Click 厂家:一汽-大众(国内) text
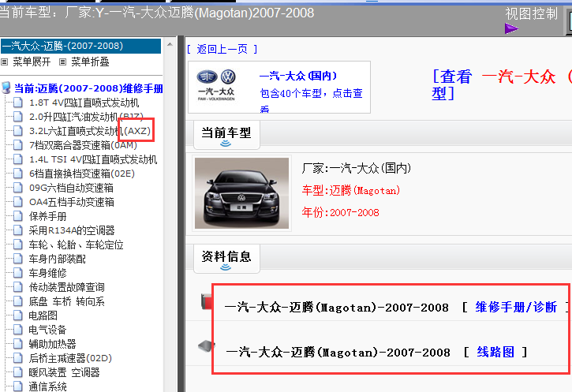This screenshot has height=392, width=572. pos(357,168)
